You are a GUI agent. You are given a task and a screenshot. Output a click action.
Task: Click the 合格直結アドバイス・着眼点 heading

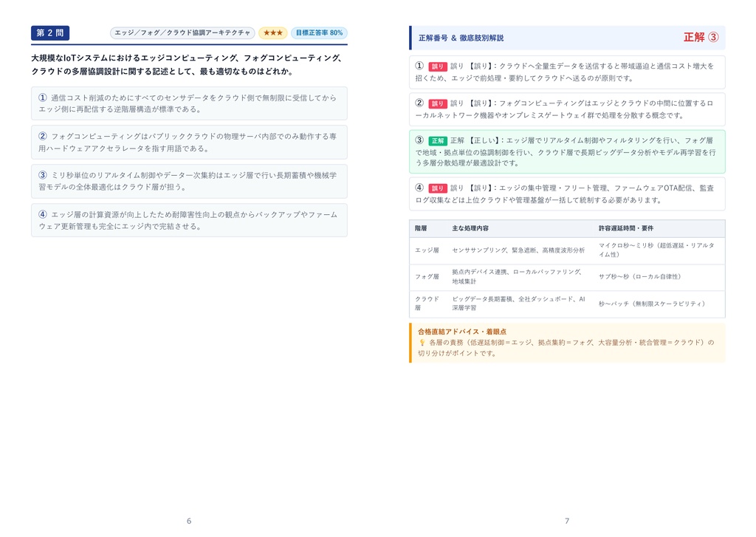click(x=462, y=332)
